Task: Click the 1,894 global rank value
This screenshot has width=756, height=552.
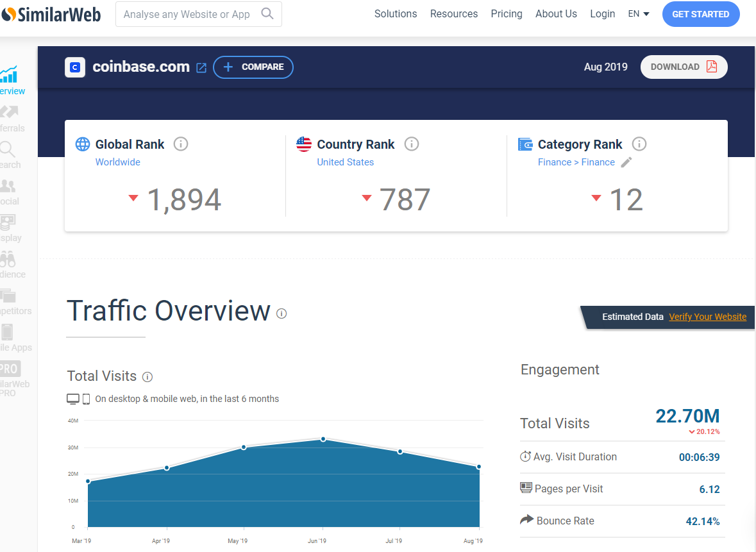Action: point(184,200)
